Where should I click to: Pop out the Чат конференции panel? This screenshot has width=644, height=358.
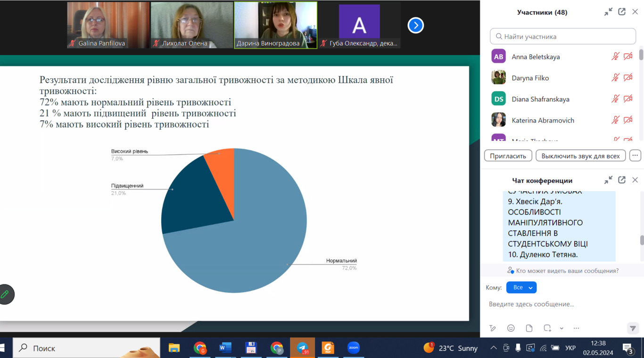[x=622, y=180]
